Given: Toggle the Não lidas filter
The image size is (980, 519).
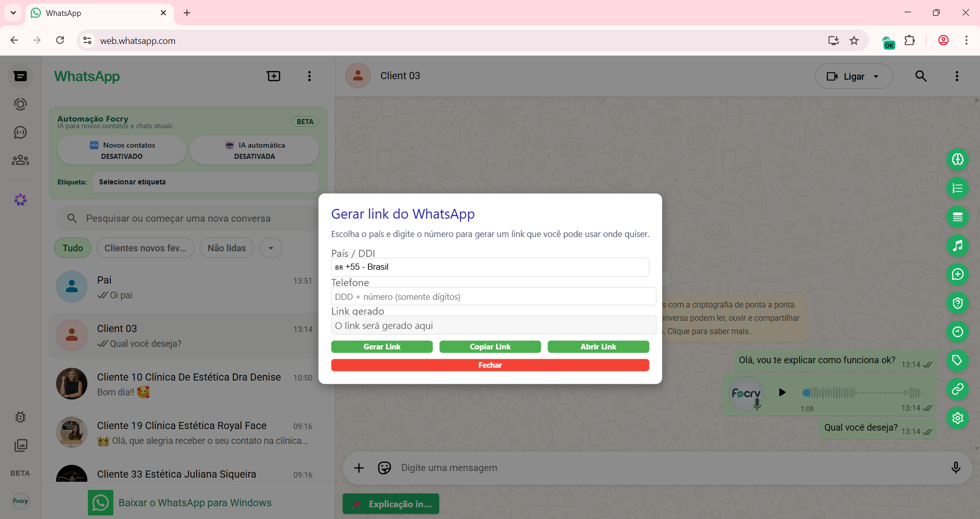Looking at the screenshot, I should [x=226, y=248].
